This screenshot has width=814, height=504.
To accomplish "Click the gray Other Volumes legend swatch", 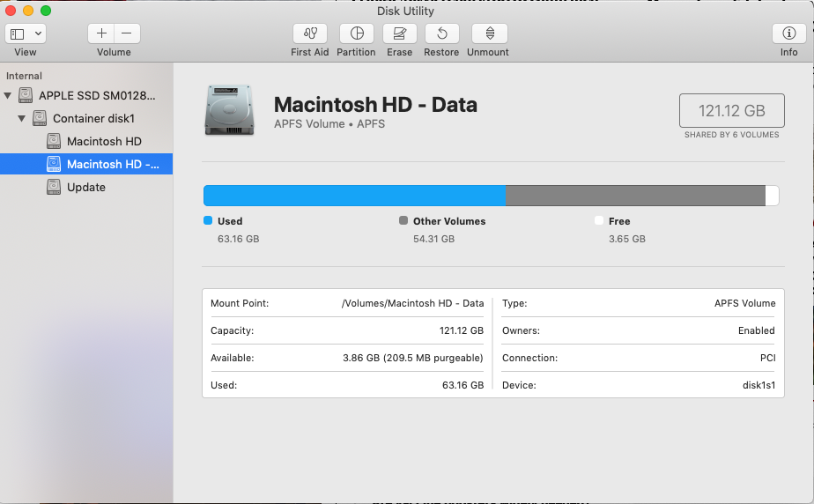I will click(403, 220).
